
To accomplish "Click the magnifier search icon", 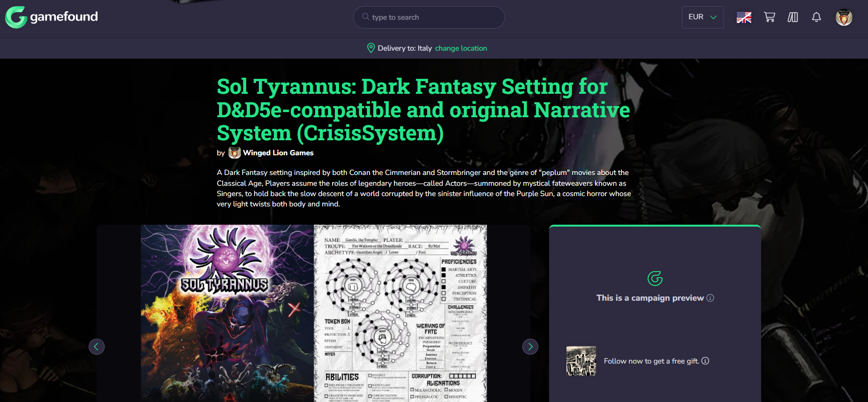I will click(x=366, y=17).
